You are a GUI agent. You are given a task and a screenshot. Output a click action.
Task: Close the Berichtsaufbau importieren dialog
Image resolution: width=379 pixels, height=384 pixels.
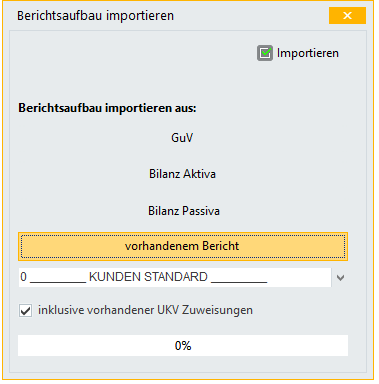[347, 16]
